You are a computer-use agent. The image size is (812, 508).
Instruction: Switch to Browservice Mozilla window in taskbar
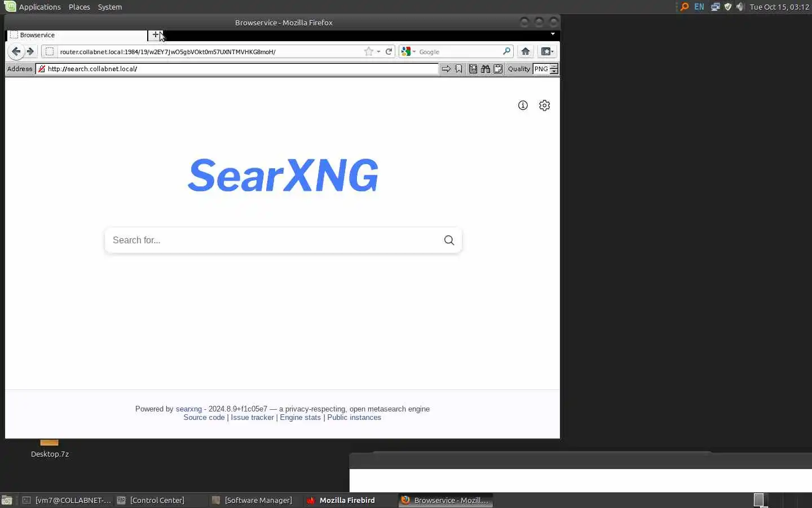(445, 500)
